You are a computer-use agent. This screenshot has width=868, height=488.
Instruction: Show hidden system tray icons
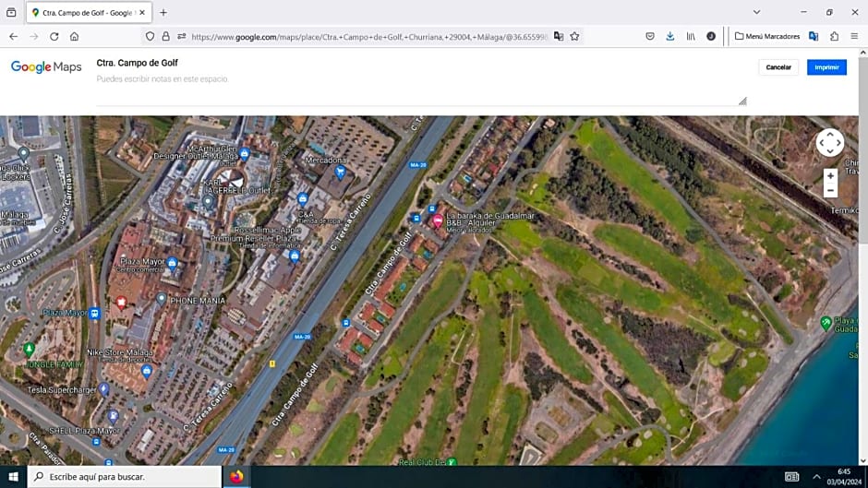pos(816,477)
